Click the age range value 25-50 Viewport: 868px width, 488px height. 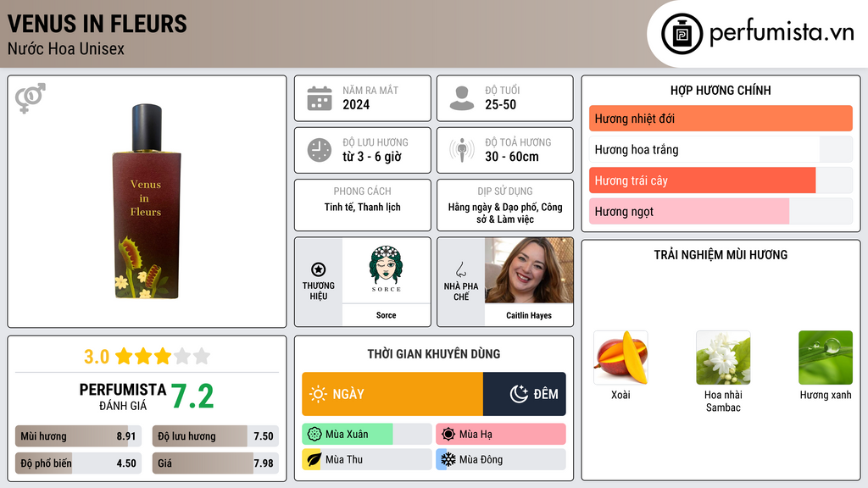[500, 104]
